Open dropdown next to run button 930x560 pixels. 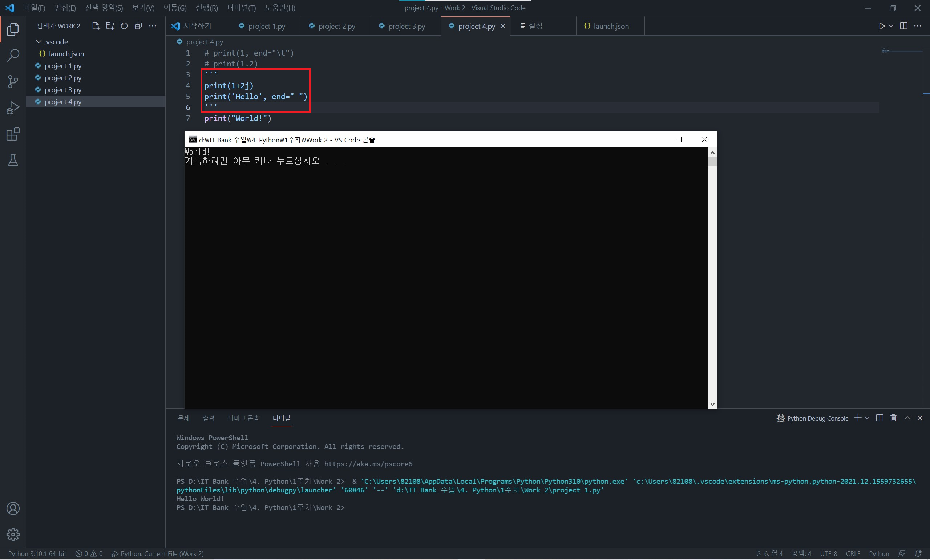click(x=891, y=26)
